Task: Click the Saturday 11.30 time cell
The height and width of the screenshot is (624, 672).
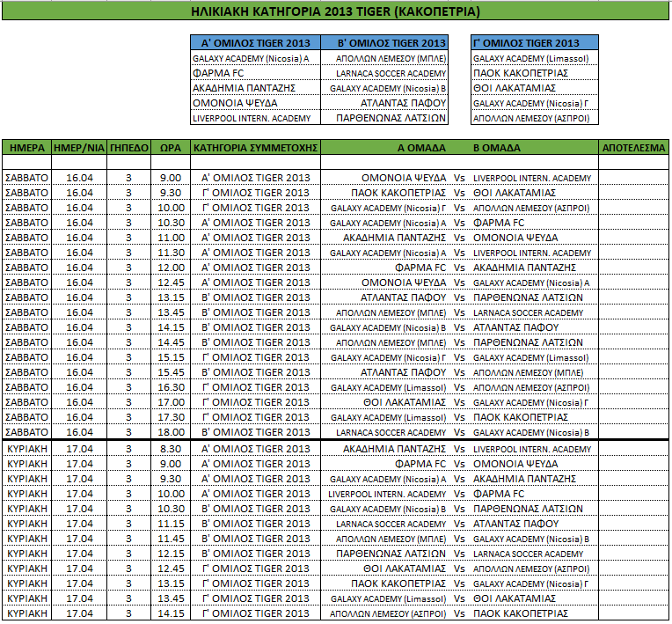Action: [x=171, y=253]
